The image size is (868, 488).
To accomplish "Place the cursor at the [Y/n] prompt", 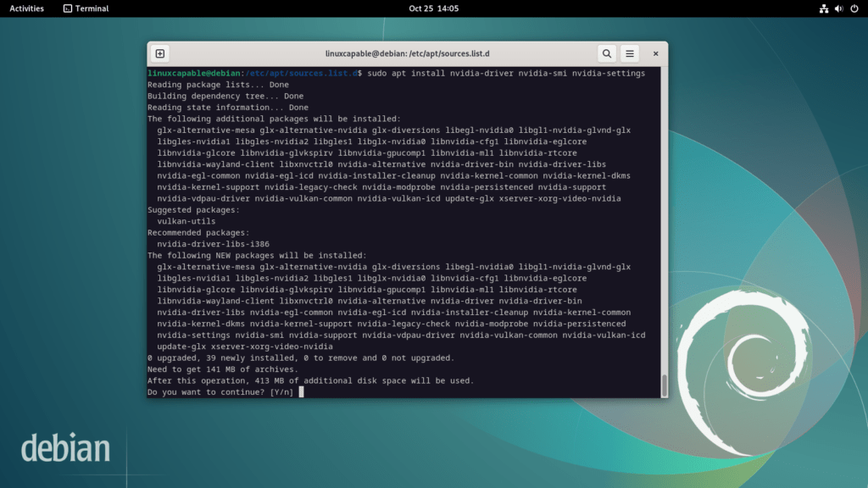I will [302, 391].
